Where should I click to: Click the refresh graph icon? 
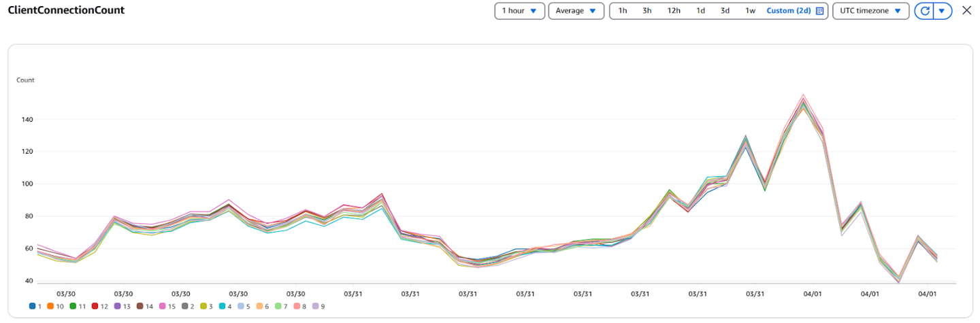[925, 11]
